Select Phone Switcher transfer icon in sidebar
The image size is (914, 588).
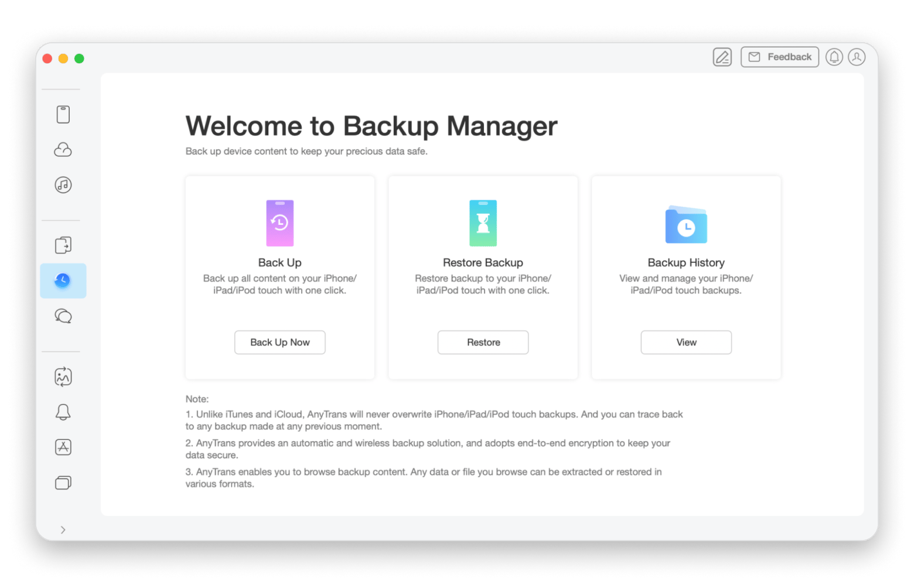tap(63, 245)
